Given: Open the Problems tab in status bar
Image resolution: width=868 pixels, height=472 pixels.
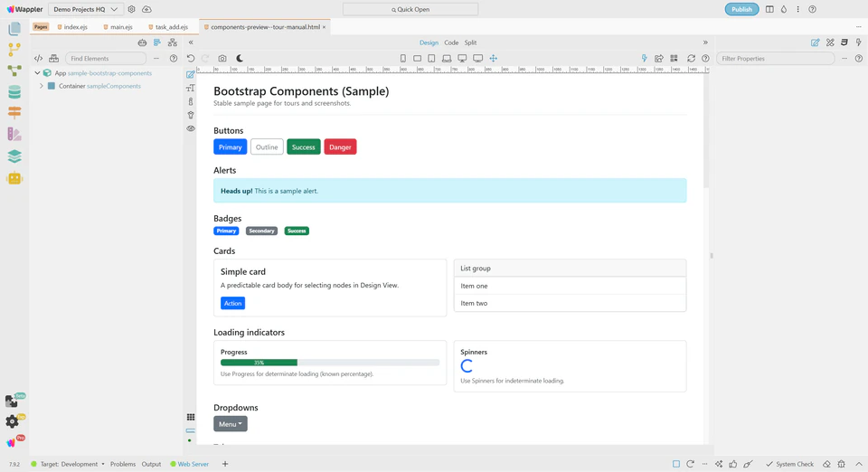Looking at the screenshot, I should pyautogui.click(x=123, y=464).
